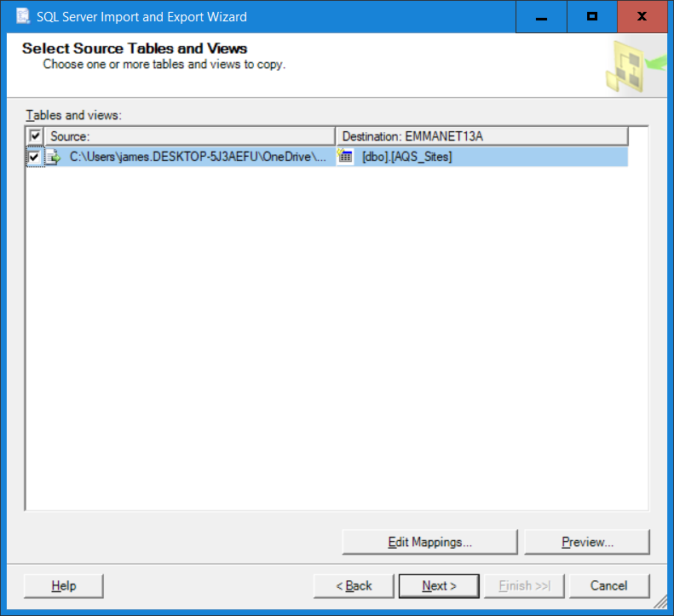Image resolution: width=674 pixels, height=616 pixels.
Task: Minimize the wizard window
Action: (x=541, y=17)
